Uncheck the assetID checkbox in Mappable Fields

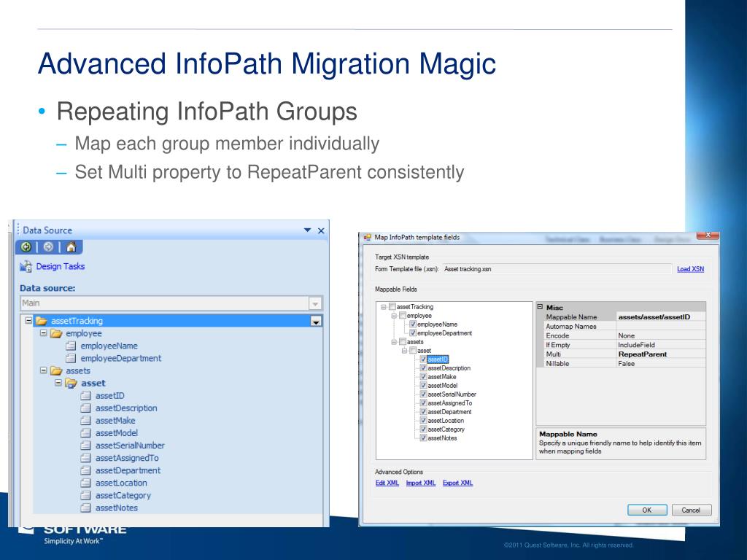[423, 359]
